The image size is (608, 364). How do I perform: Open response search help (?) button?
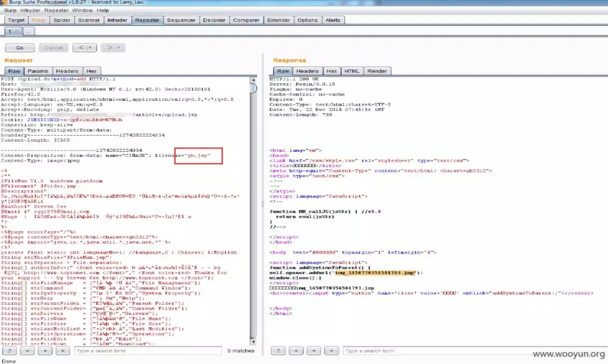point(278,350)
